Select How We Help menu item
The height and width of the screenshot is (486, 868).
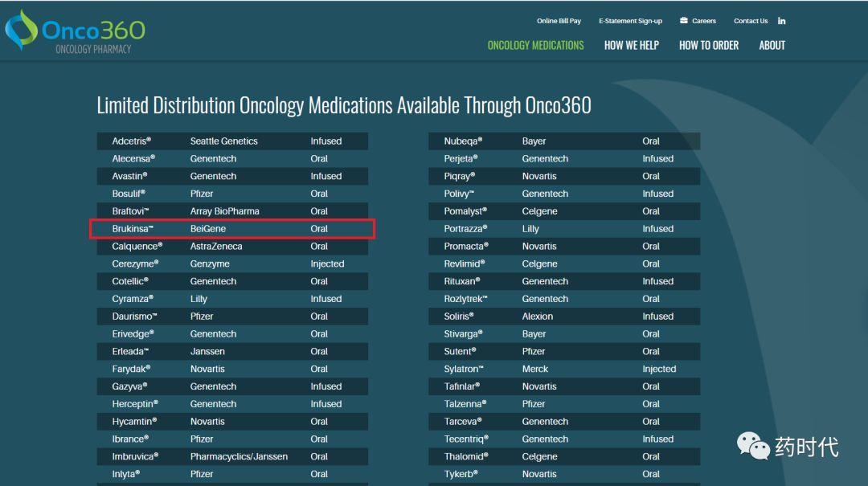point(631,46)
